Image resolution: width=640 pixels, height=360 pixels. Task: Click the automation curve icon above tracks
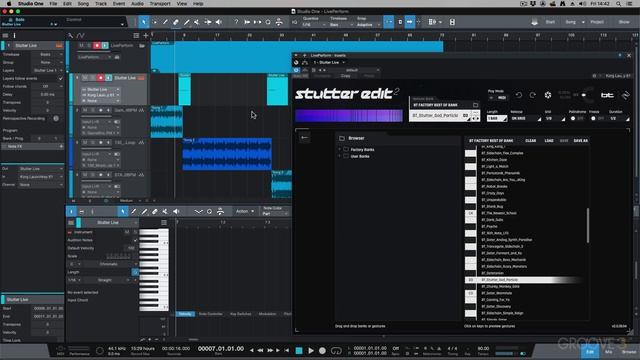pyautogui.click(x=80, y=36)
